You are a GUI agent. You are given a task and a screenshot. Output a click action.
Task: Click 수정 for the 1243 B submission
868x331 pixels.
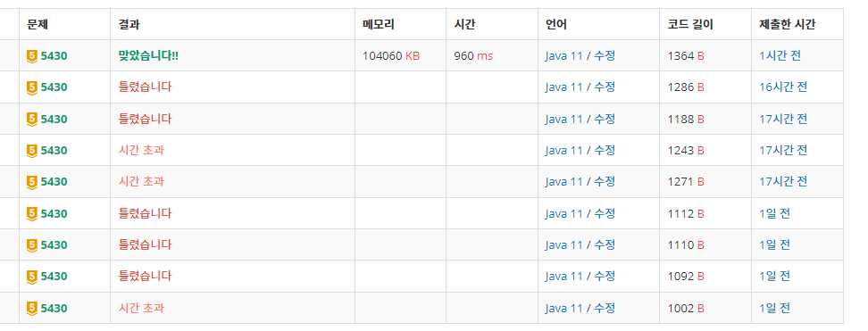(605, 150)
